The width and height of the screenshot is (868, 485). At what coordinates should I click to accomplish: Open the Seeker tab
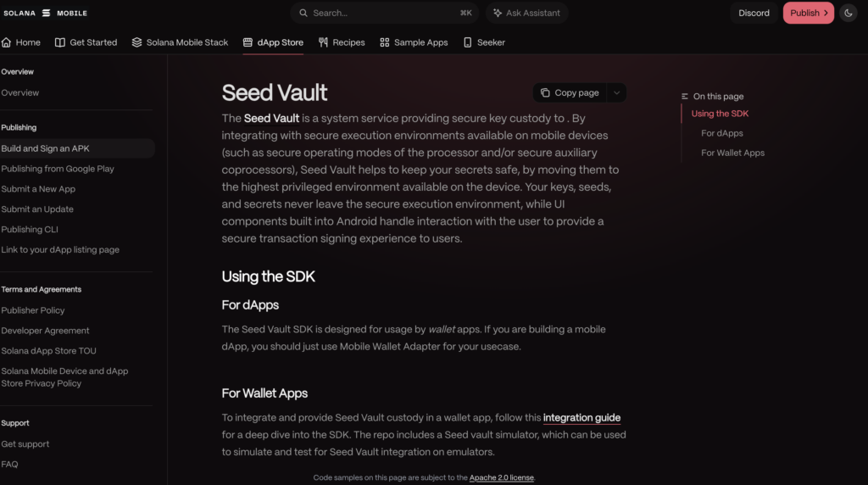click(484, 42)
